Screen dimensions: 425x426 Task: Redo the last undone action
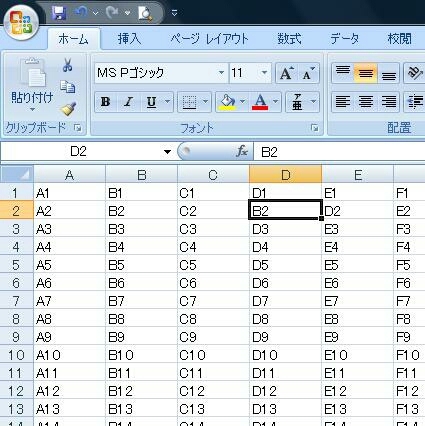pos(112,12)
